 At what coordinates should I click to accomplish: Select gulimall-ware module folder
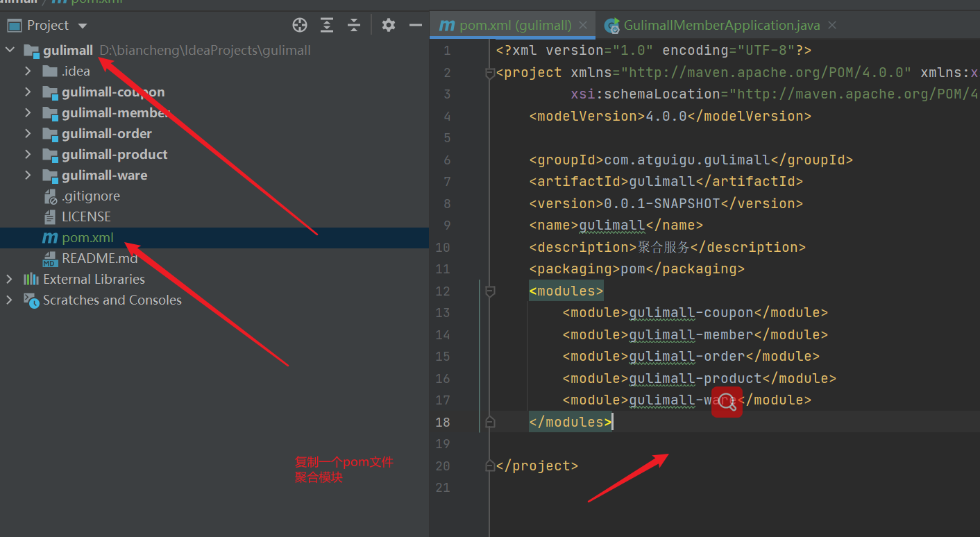point(105,175)
